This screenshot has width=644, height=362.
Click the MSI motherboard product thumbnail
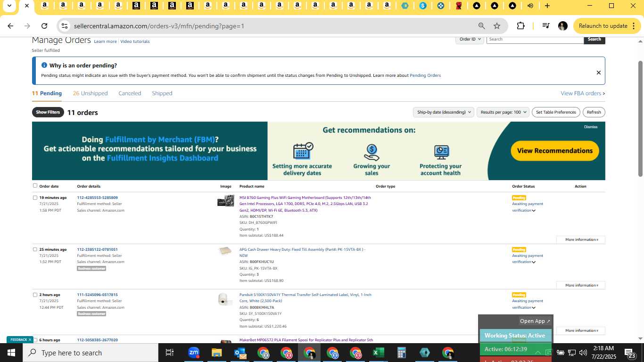coord(226,201)
